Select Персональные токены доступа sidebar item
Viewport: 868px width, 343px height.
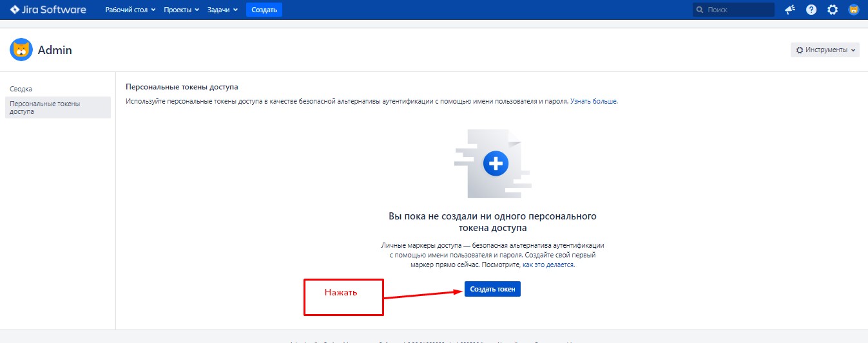(58, 107)
